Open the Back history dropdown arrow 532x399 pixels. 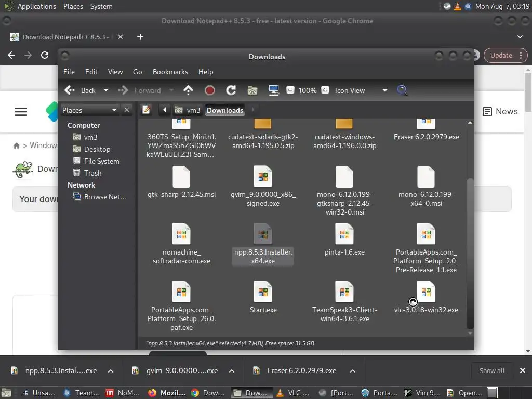[106, 90]
